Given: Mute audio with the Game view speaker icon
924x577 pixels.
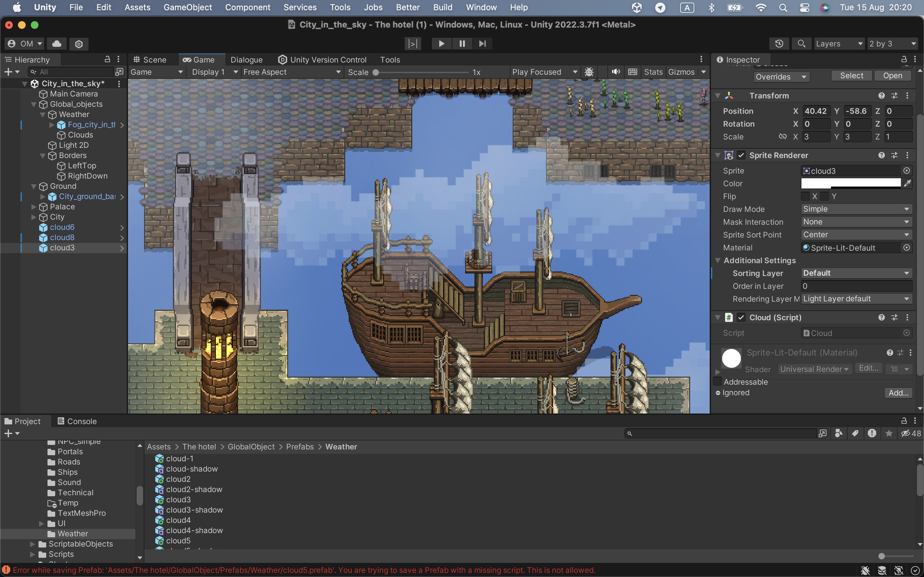Looking at the screenshot, I should 615,72.
